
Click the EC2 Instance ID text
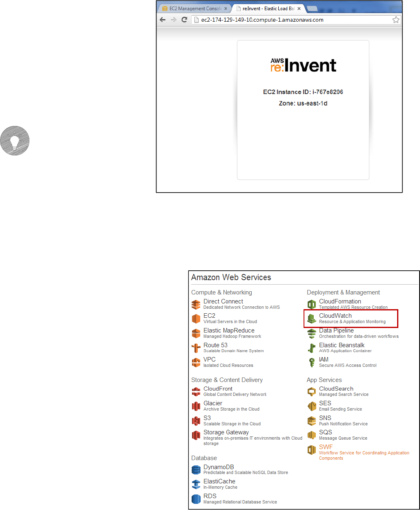coord(303,92)
